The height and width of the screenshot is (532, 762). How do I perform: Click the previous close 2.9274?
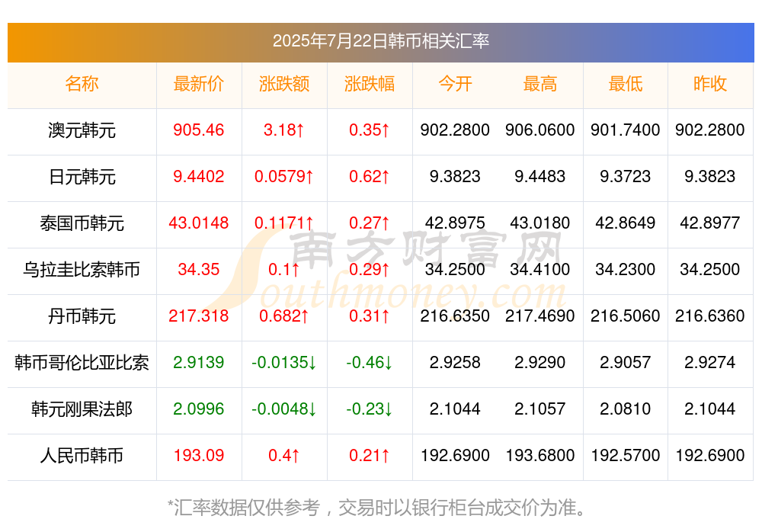tap(710, 362)
